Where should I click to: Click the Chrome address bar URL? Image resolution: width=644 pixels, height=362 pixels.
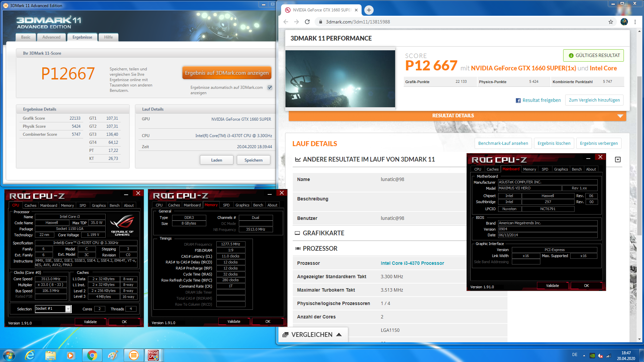(x=358, y=22)
